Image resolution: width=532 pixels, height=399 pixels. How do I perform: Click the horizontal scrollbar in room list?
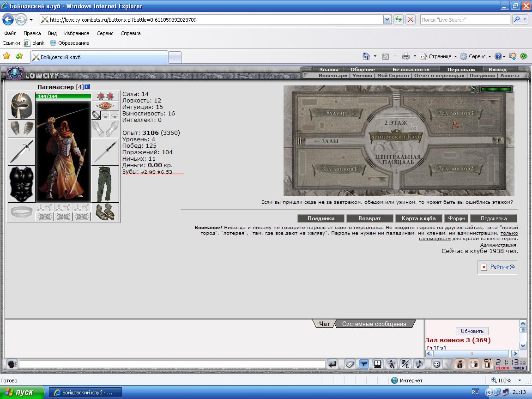point(471,354)
